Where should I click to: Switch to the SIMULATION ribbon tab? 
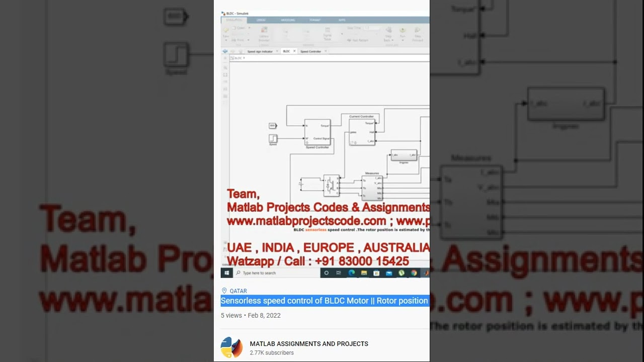pyautogui.click(x=234, y=20)
